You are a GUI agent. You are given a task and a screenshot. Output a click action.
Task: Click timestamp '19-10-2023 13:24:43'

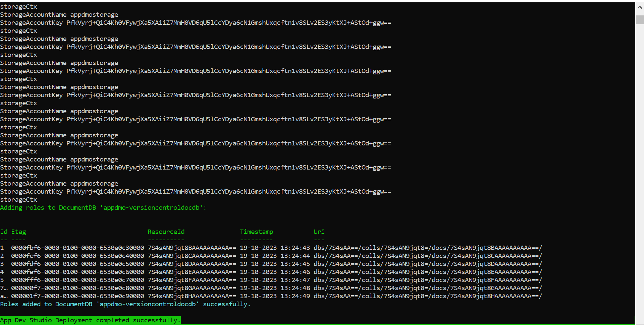click(275, 248)
